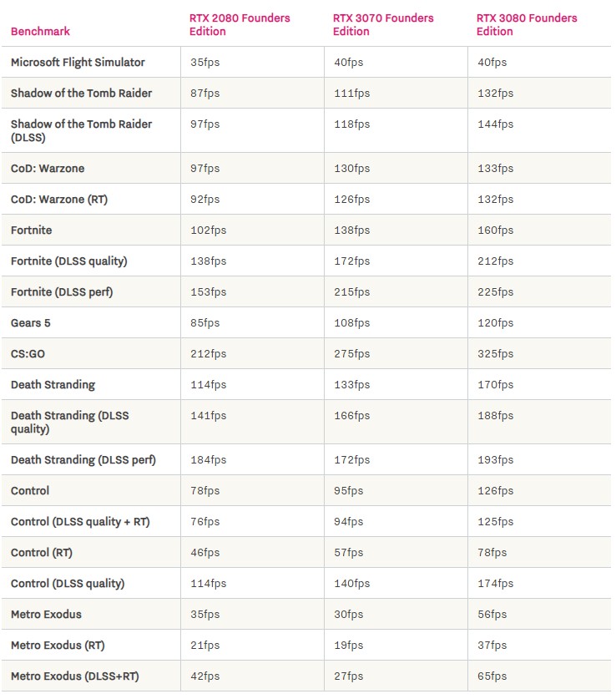Select the RTX 2080 Founders Edition header
The height and width of the screenshot is (699, 616).
pos(240,24)
